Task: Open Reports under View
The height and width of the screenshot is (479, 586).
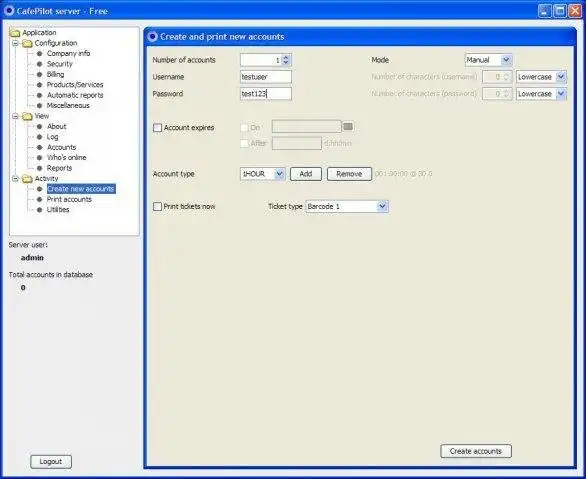Action: (x=59, y=168)
